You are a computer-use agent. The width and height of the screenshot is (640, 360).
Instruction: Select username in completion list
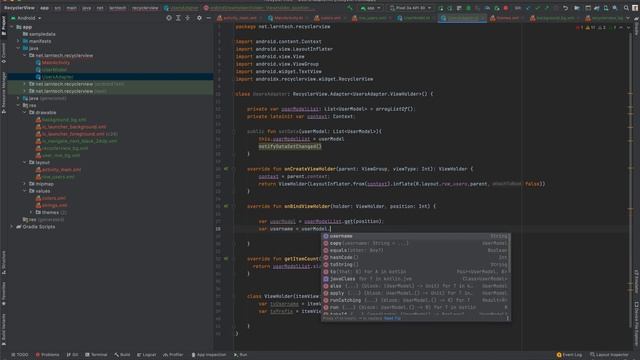click(x=416, y=236)
